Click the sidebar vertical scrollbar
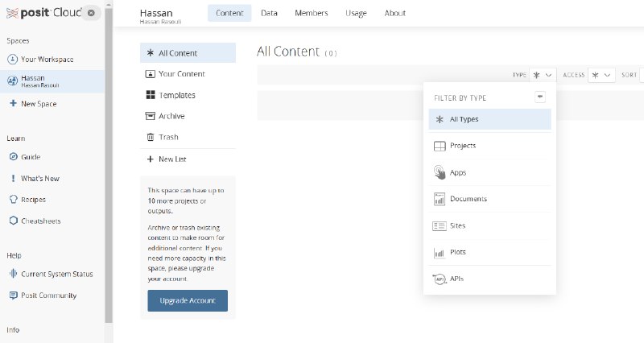 109,164
